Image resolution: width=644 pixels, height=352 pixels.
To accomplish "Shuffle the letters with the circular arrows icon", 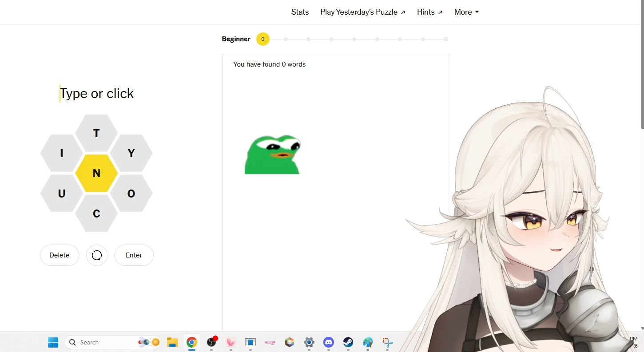I will (97, 255).
